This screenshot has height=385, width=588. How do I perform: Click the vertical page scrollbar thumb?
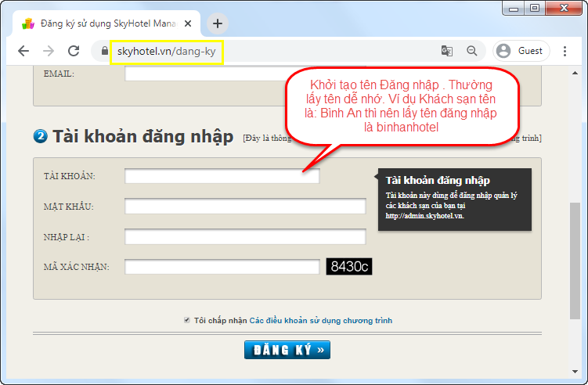(575, 258)
